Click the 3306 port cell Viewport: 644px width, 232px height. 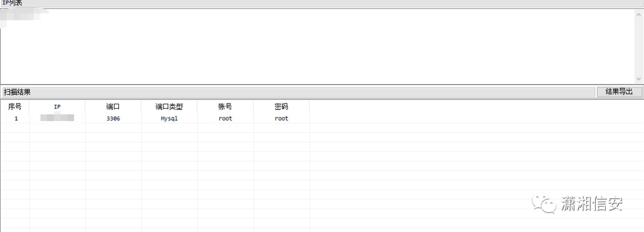pos(113,118)
